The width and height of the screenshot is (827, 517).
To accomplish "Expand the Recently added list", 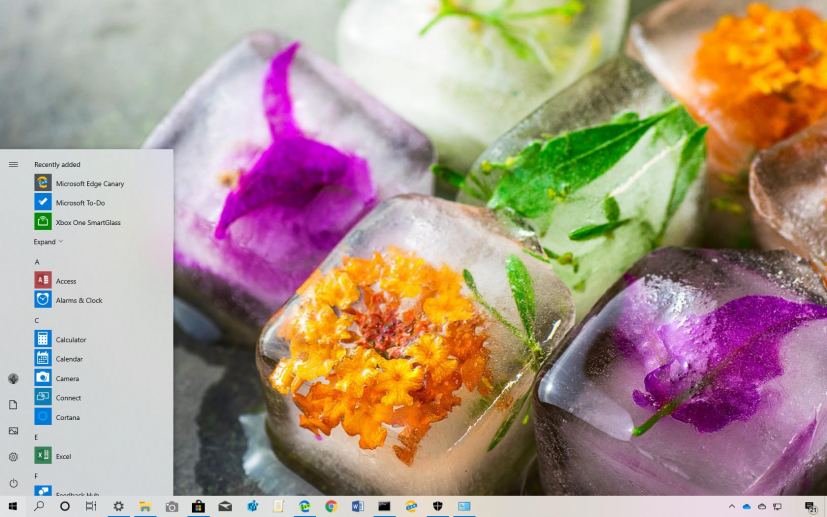I will coord(48,242).
